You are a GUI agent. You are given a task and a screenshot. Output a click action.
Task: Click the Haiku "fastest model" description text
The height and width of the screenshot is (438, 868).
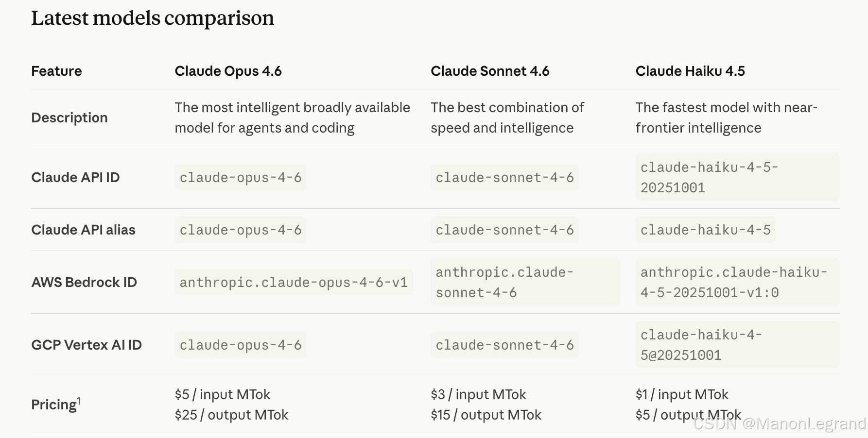[726, 118]
